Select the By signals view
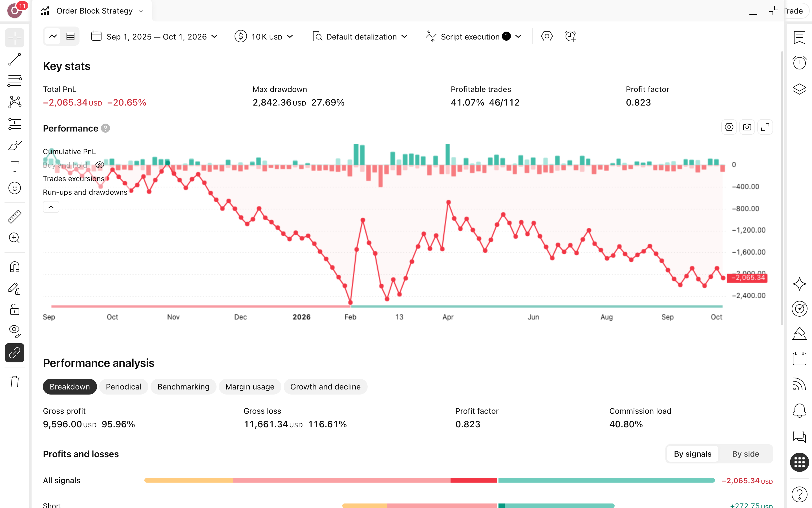Image resolution: width=812 pixels, height=508 pixels. coord(692,454)
